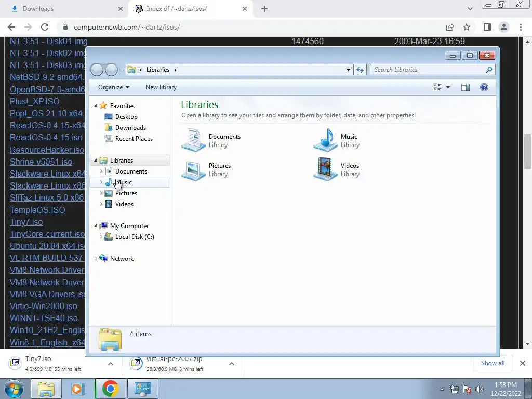Open the Music library icon
The height and width of the screenshot is (399, 532).
coord(325,140)
